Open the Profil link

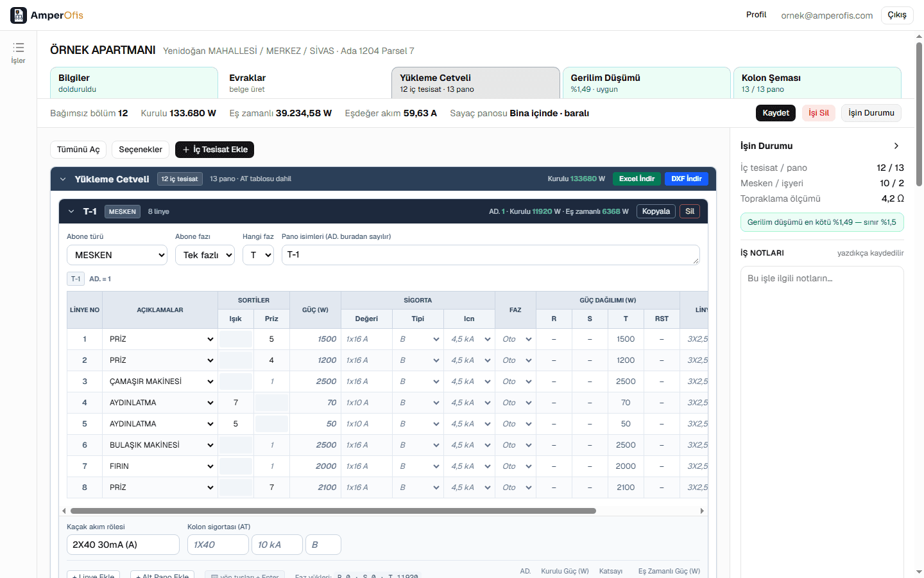coord(756,15)
